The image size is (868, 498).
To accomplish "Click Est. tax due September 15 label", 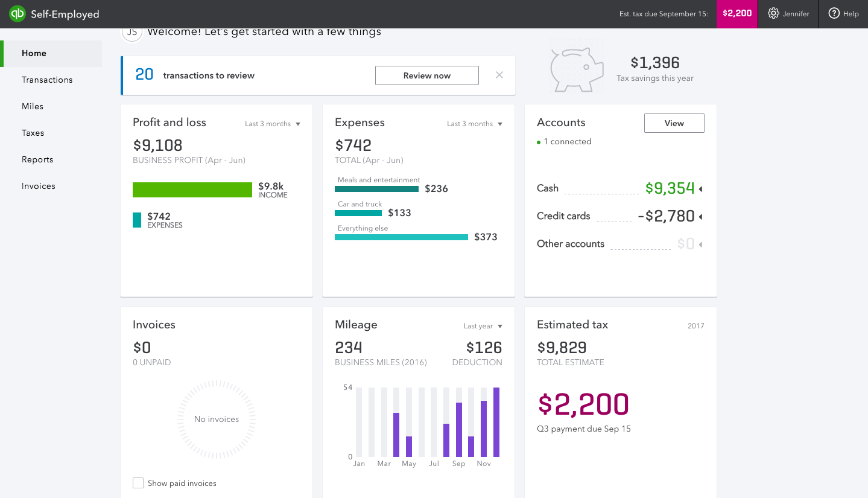I will 664,14.
